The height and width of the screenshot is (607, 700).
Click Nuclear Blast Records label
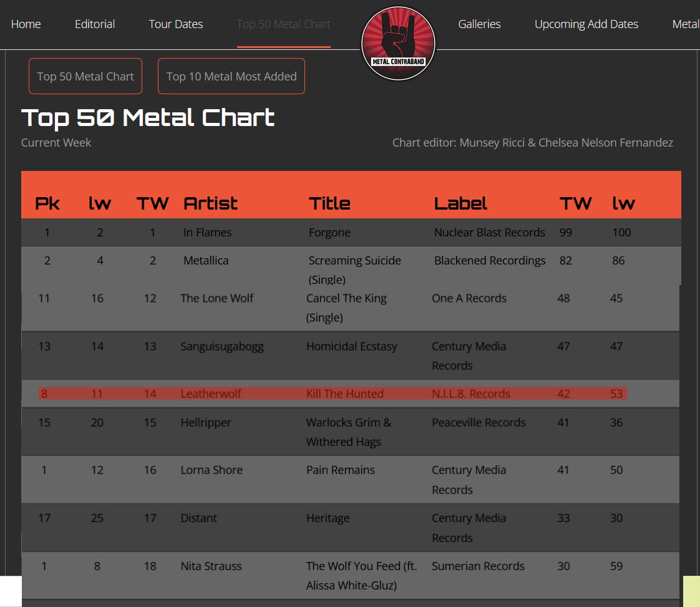(x=490, y=233)
